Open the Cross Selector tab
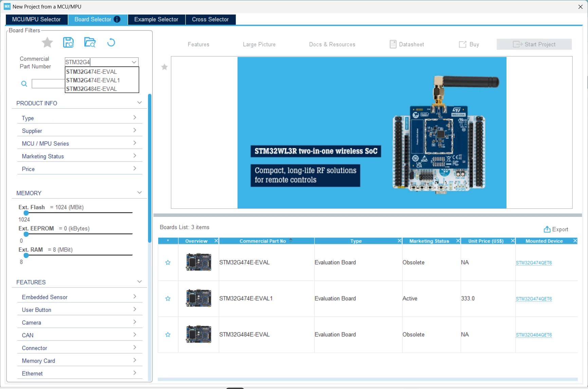Viewport: 588px width, 389px height. click(x=210, y=19)
